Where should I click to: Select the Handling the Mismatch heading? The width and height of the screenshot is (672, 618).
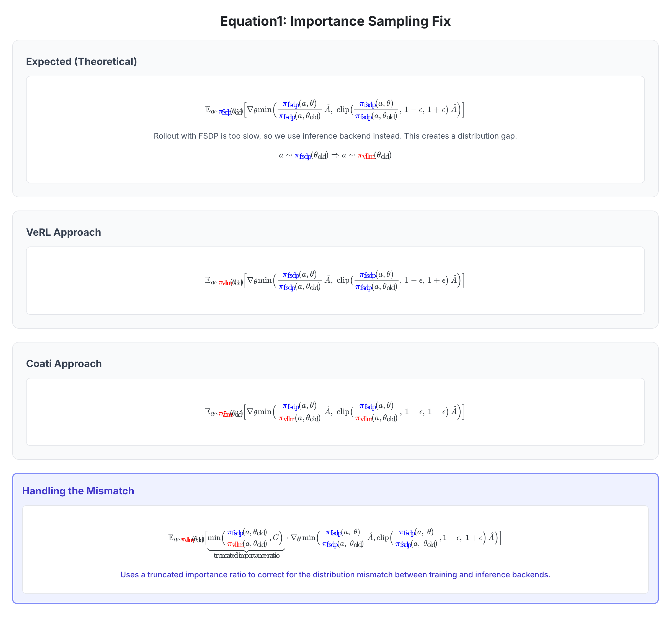point(78,491)
